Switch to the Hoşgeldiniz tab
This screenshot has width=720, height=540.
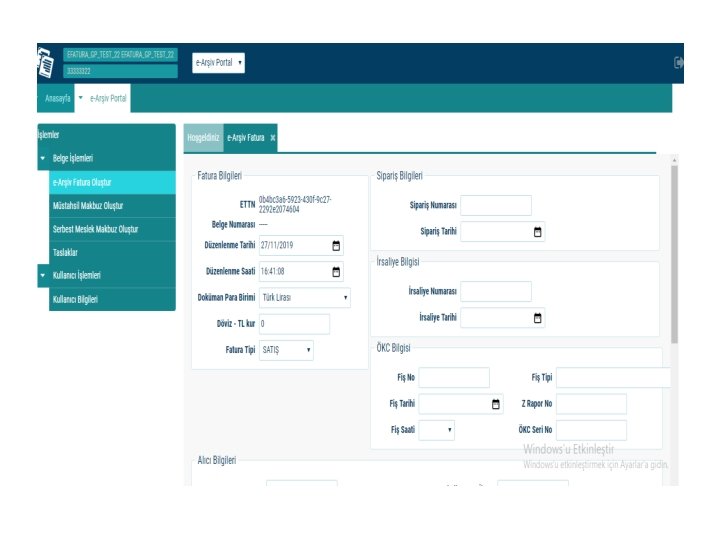(x=203, y=137)
